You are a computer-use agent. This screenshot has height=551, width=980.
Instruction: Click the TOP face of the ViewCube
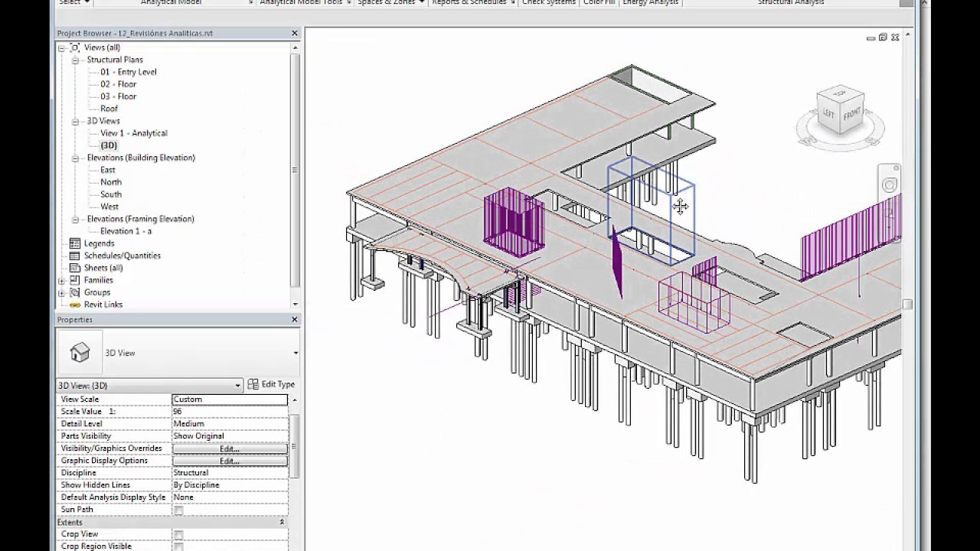pos(840,94)
